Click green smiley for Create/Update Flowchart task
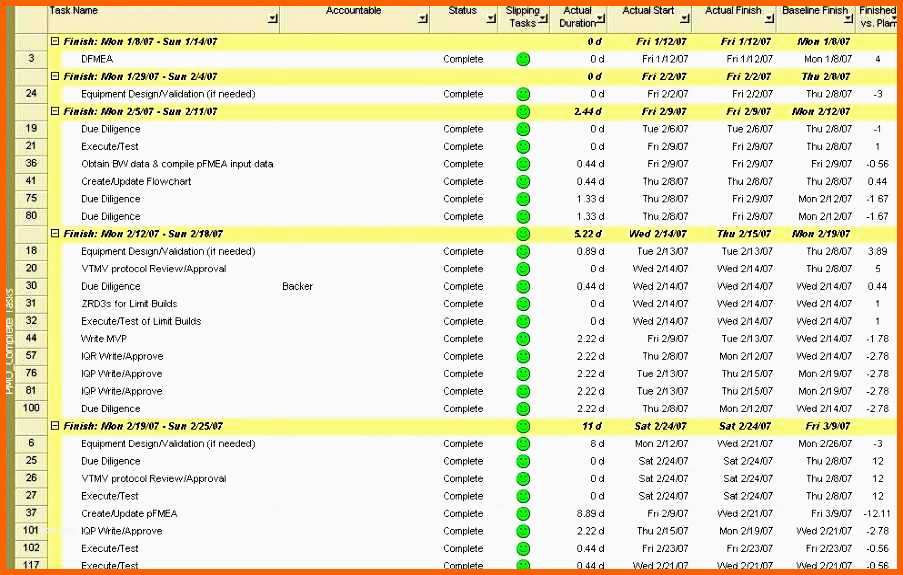Screen dimensions: 903x575 [522, 182]
